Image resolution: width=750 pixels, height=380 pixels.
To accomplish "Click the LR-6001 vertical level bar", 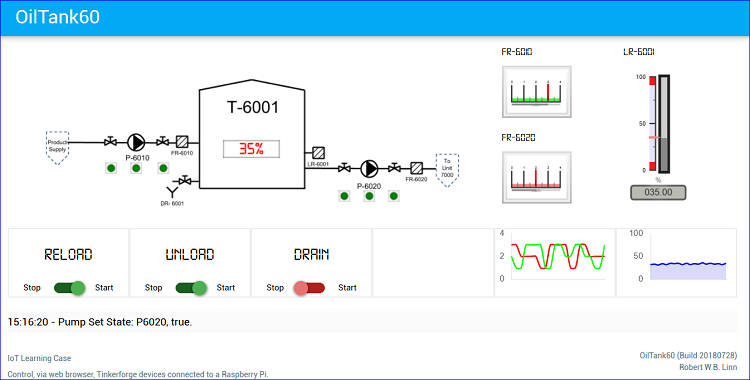I will click(664, 124).
